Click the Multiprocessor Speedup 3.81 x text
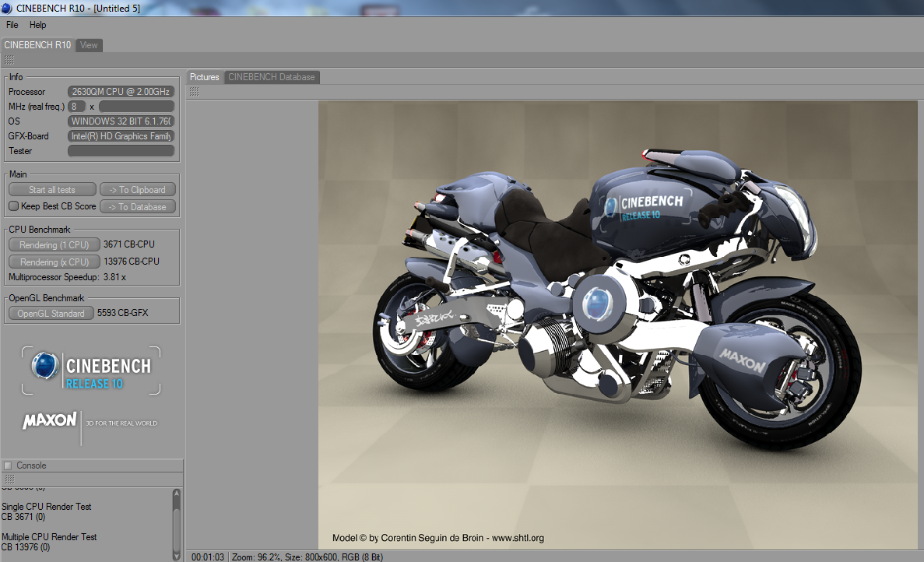924x562 pixels. point(67,277)
